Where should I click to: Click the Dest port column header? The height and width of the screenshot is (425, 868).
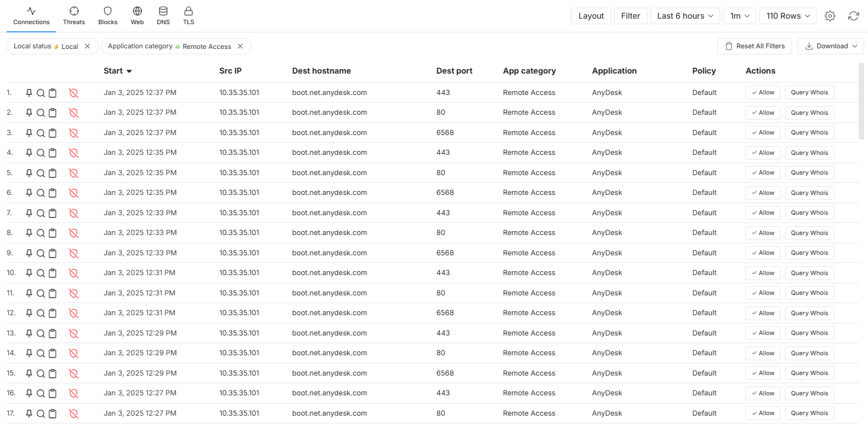point(454,71)
